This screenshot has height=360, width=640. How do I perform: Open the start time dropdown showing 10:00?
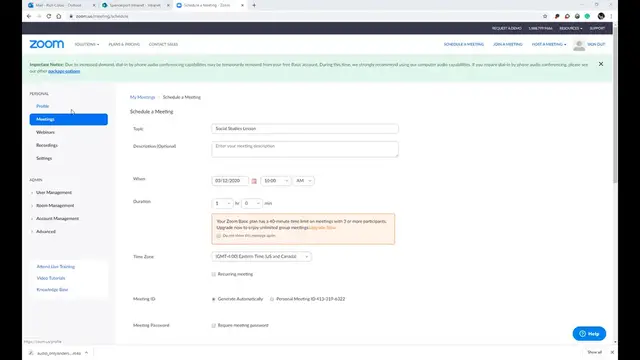pyautogui.click(x=276, y=181)
